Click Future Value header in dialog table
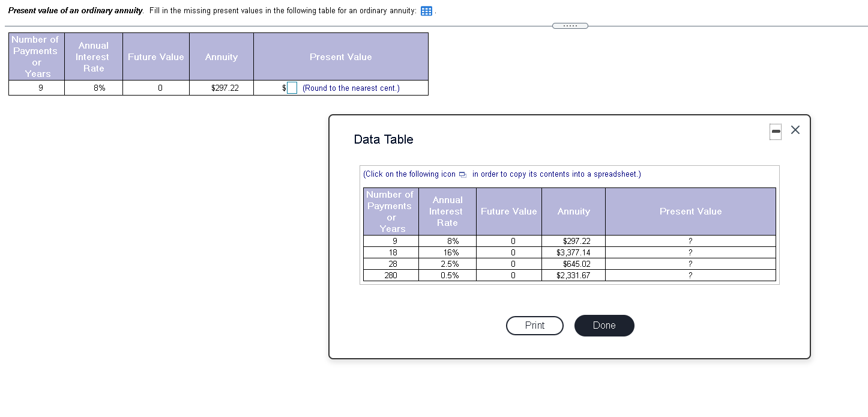 (509, 212)
